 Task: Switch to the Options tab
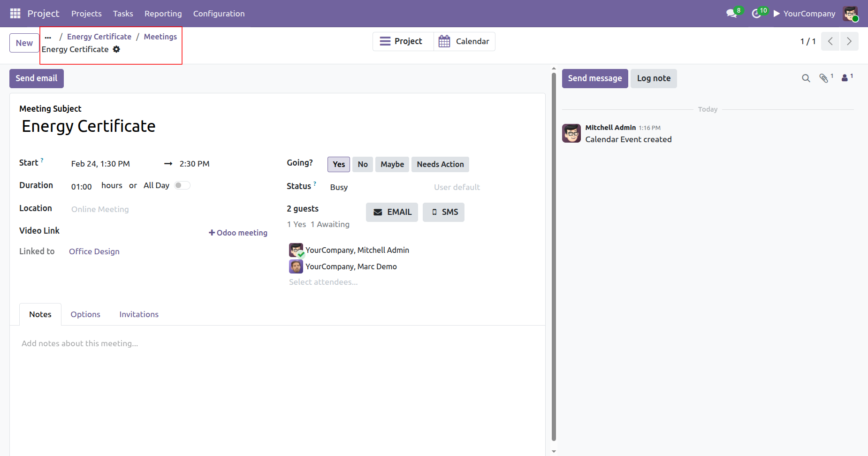85,314
